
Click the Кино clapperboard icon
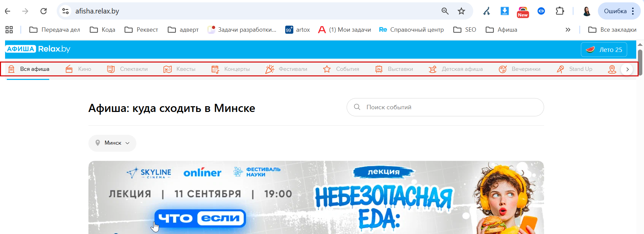tap(69, 69)
